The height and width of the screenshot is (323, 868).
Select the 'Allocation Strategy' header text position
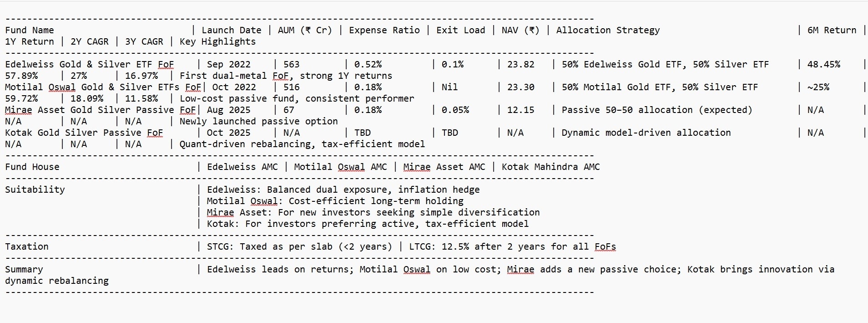tap(608, 30)
